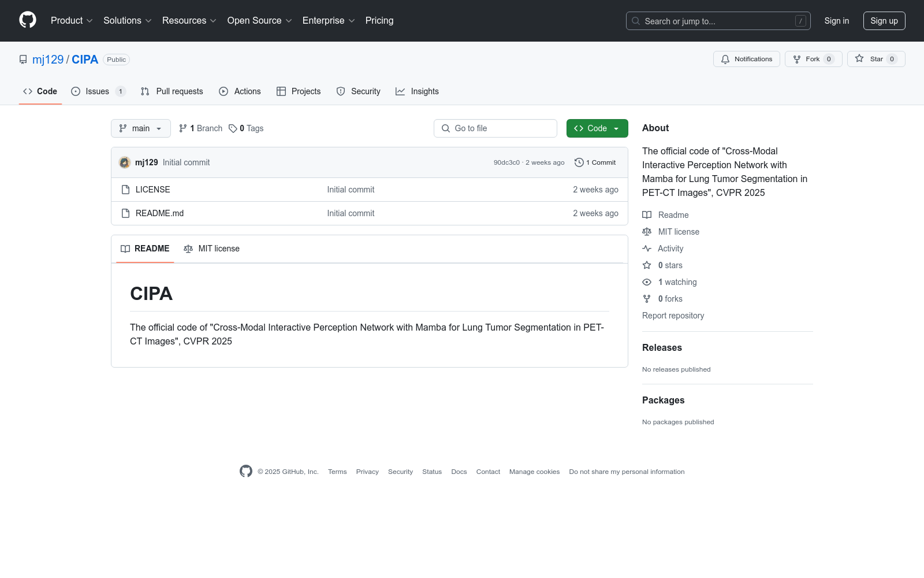Open the CIPA repository name link
Image resolution: width=924 pixels, height=578 pixels.
pyautogui.click(x=85, y=60)
